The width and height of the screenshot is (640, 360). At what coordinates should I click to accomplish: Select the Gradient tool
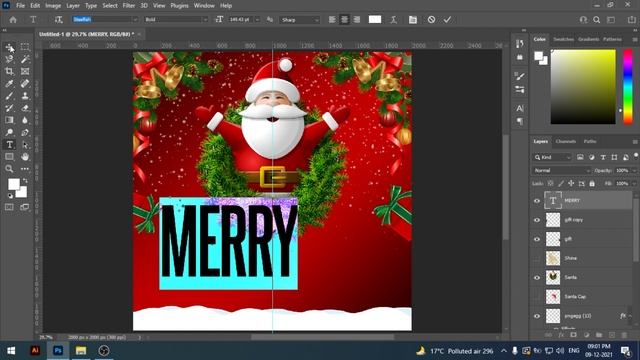coord(9,120)
